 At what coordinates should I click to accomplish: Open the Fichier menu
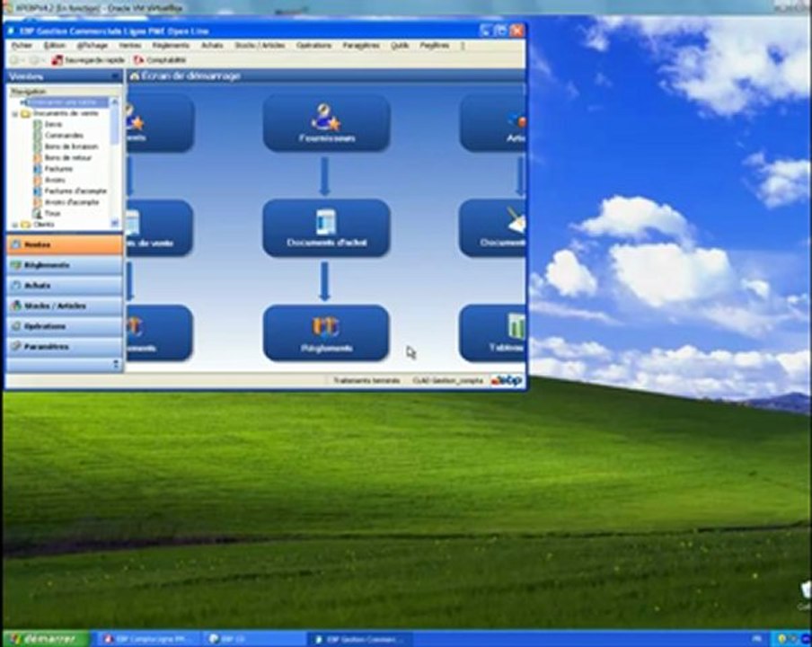coord(22,46)
